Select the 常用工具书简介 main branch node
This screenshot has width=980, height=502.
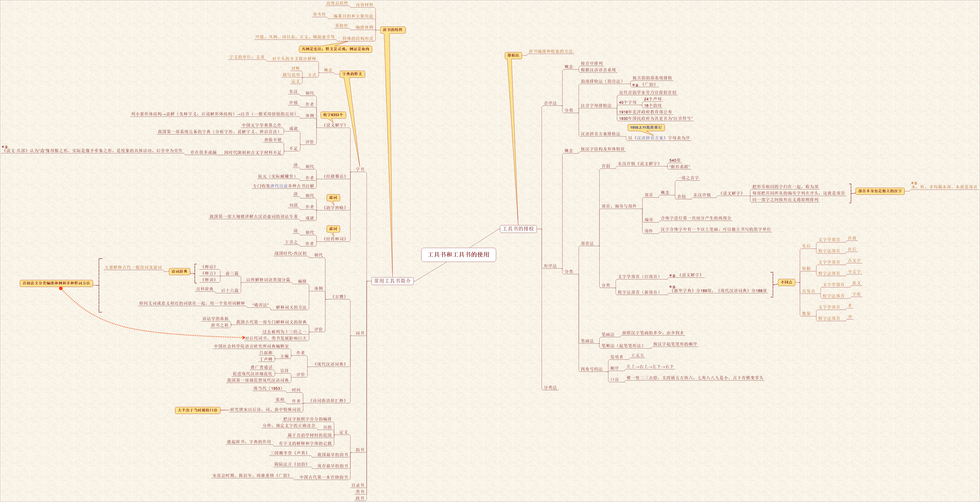(x=392, y=281)
